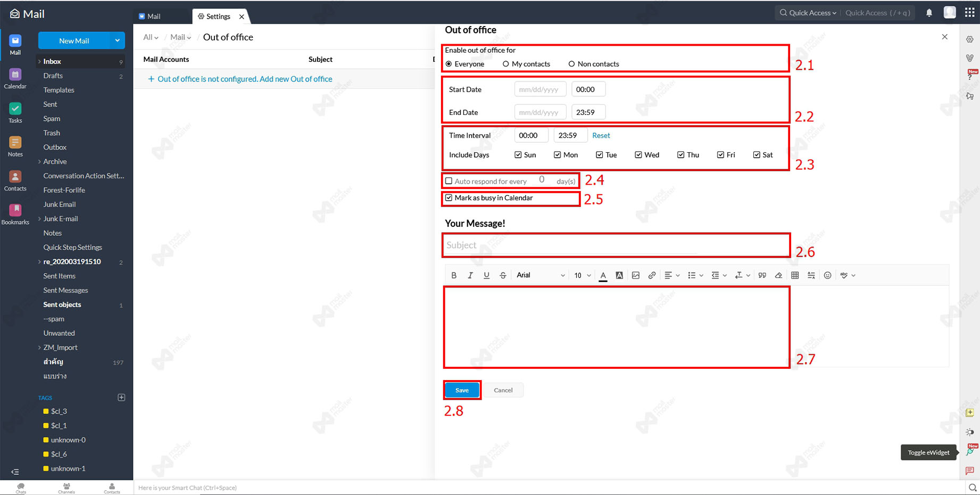Viewport: 980px width, 495px height.
Task: Cancel the out of office form
Action: [x=503, y=390]
